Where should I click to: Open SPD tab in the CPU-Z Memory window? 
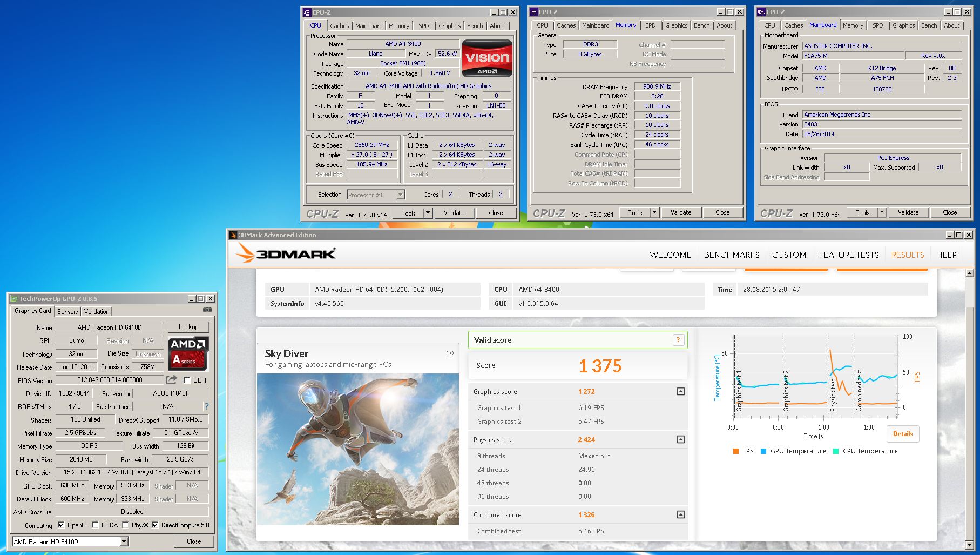click(x=651, y=25)
